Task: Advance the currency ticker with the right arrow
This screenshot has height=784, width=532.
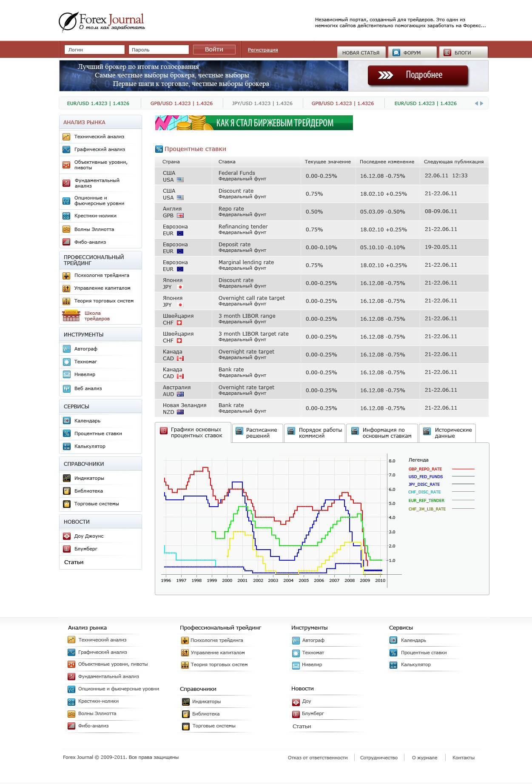Action: pos(481,103)
